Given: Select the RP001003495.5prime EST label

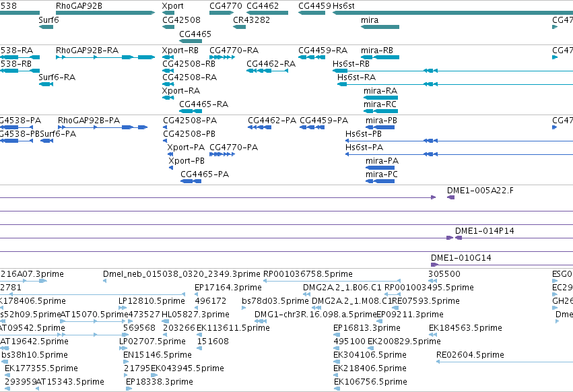Looking at the screenshot, I should [x=429, y=288].
